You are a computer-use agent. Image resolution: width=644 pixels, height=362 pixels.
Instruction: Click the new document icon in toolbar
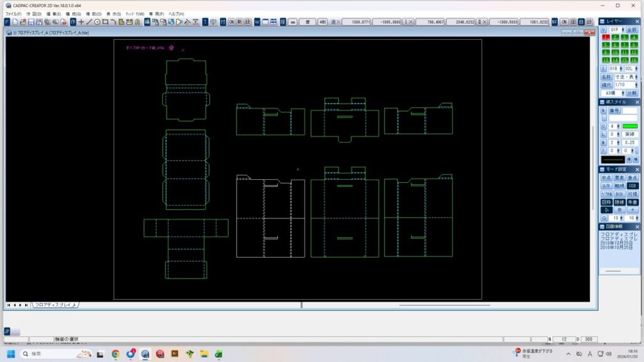pyautogui.click(x=15, y=22)
